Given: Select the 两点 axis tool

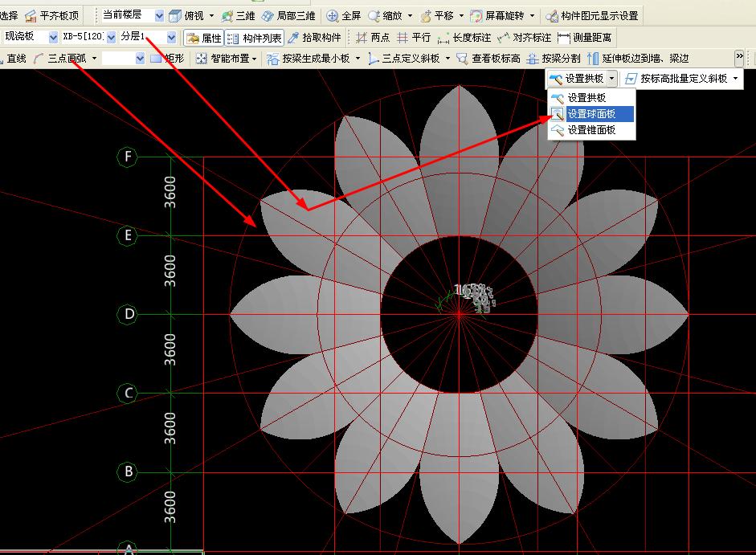Looking at the screenshot, I should (373, 38).
